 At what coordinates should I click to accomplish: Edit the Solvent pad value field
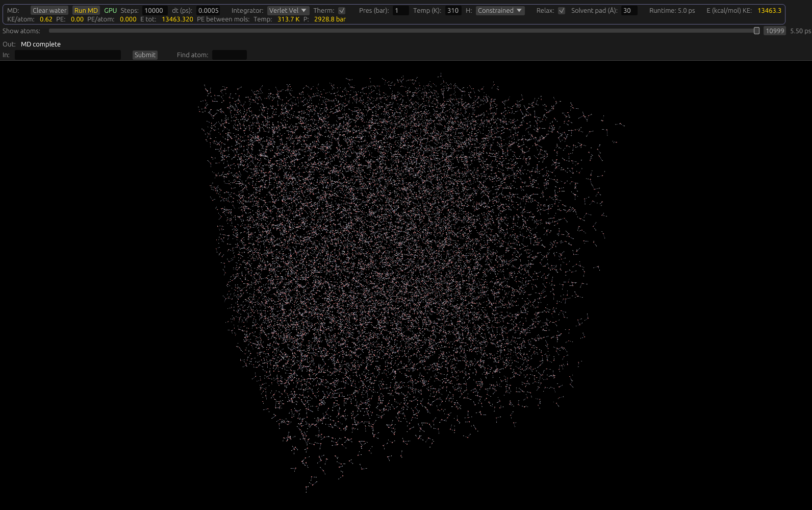click(x=629, y=11)
